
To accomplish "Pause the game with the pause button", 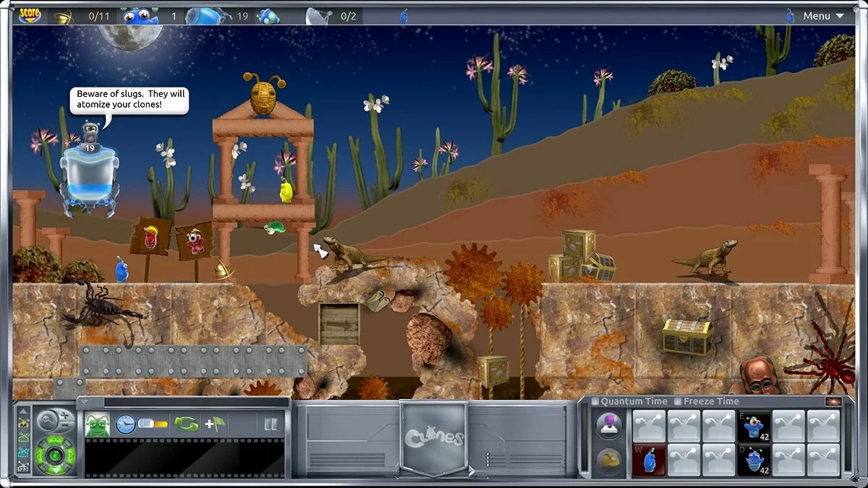I will click(271, 424).
